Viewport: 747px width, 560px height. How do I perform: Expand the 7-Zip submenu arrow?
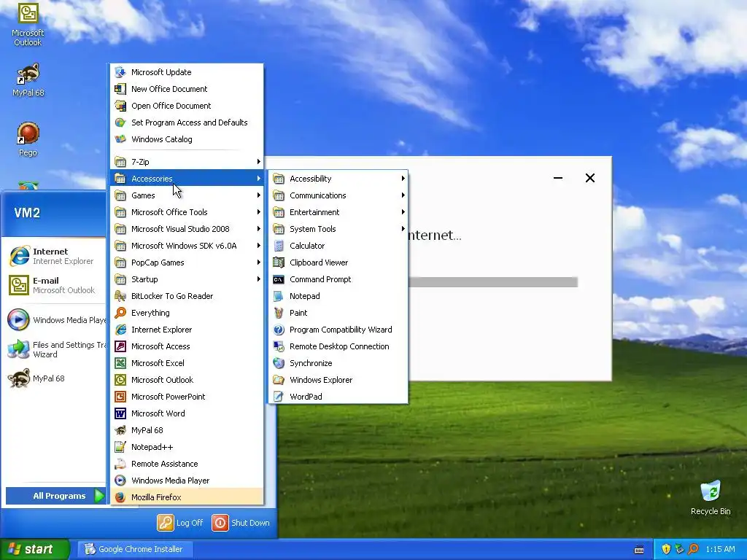click(x=259, y=162)
